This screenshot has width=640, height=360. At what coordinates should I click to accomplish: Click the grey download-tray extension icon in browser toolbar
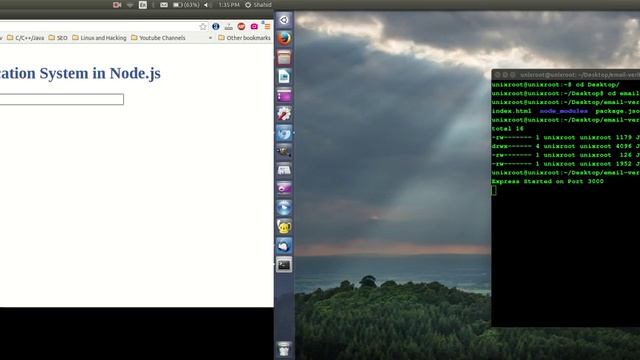pos(229,27)
